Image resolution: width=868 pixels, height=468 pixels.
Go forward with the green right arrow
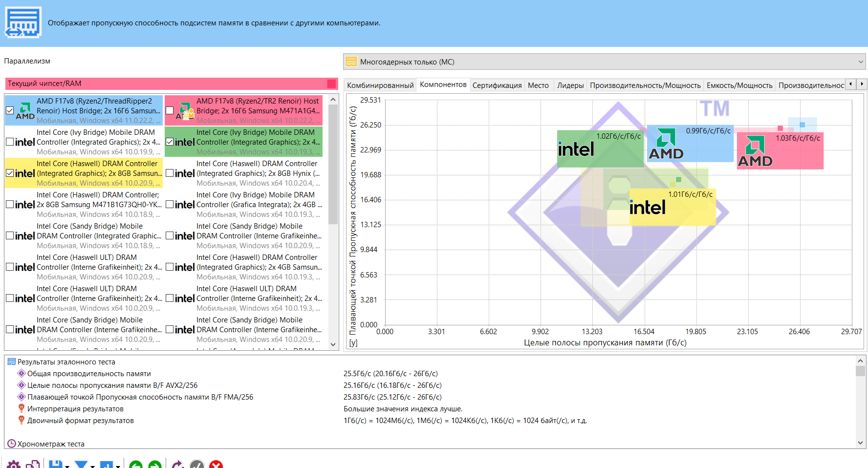(x=155, y=465)
